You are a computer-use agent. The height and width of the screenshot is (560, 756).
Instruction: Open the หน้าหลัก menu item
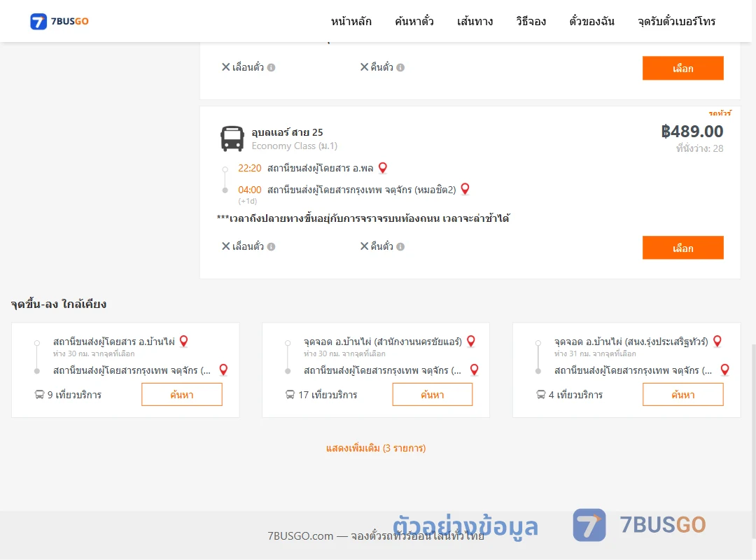tap(351, 21)
